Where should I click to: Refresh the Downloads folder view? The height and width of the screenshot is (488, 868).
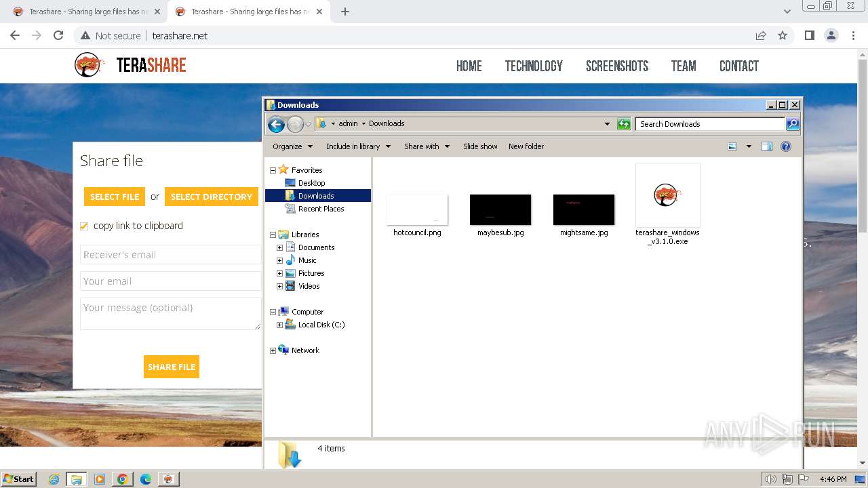tap(624, 124)
